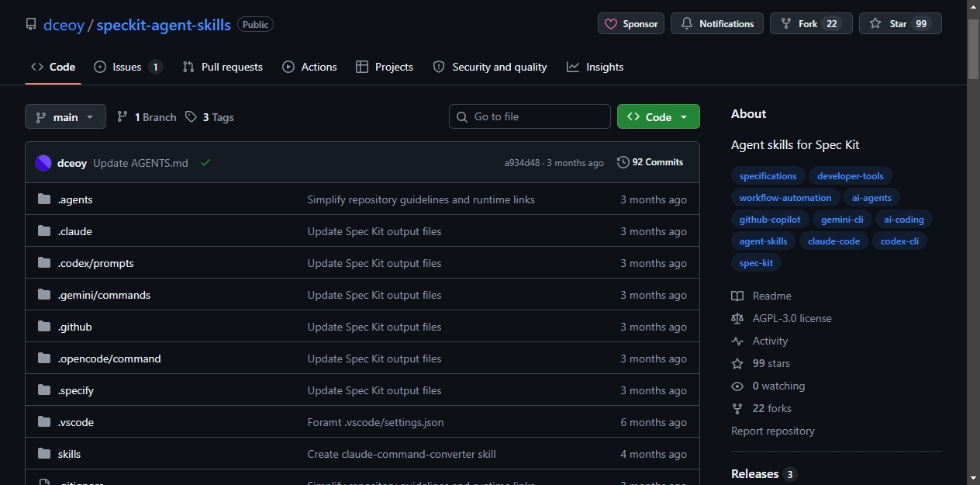Click the .codex/prompts folder icon
Screen dimensions: 980x485
click(x=44, y=263)
